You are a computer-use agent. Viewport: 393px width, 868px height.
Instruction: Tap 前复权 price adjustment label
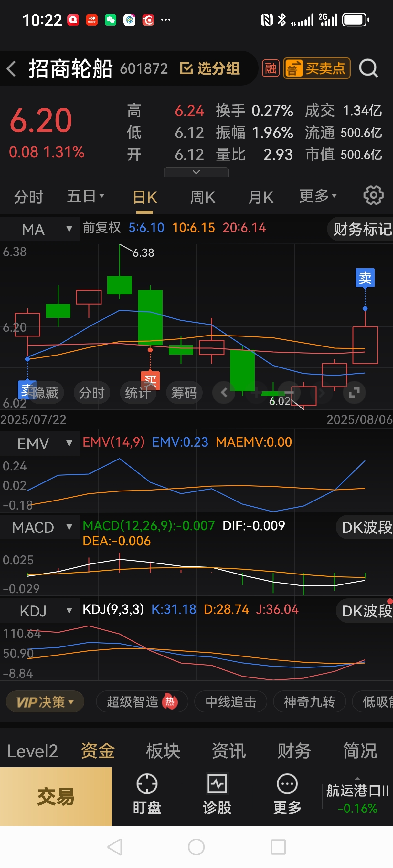coord(101,228)
